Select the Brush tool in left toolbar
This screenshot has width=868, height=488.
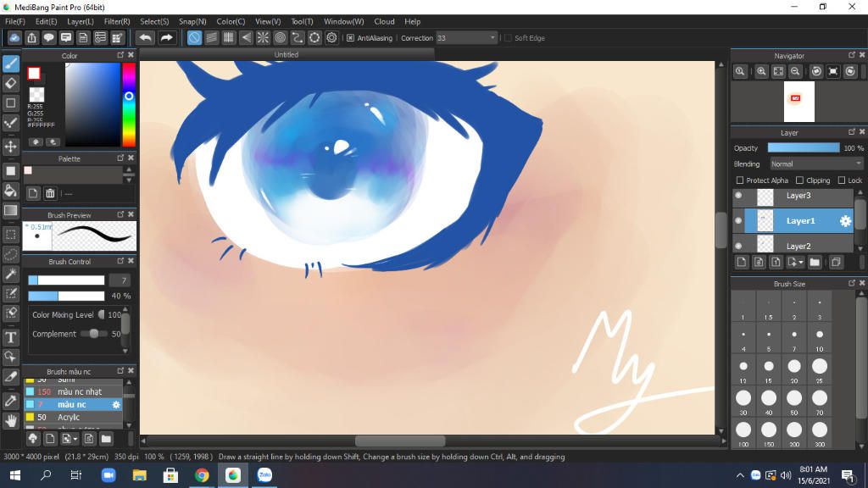pos(11,64)
